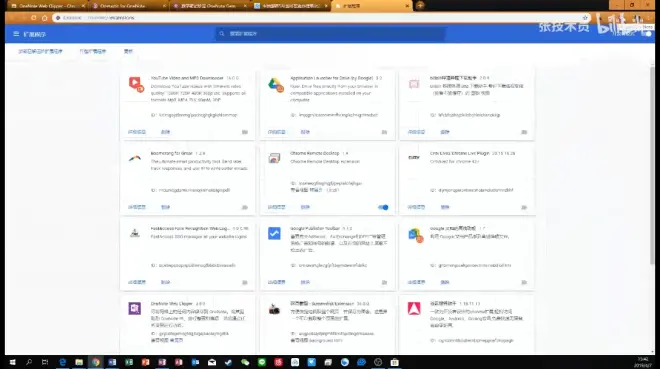
Task: Click the Chrome Remote Desktop extension icon
Action: [x=274, y=158]
